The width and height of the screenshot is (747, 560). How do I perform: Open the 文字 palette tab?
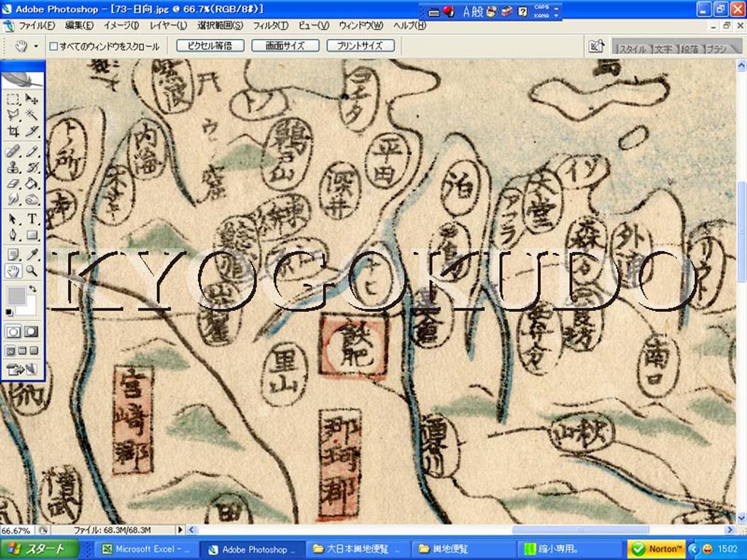663,49
